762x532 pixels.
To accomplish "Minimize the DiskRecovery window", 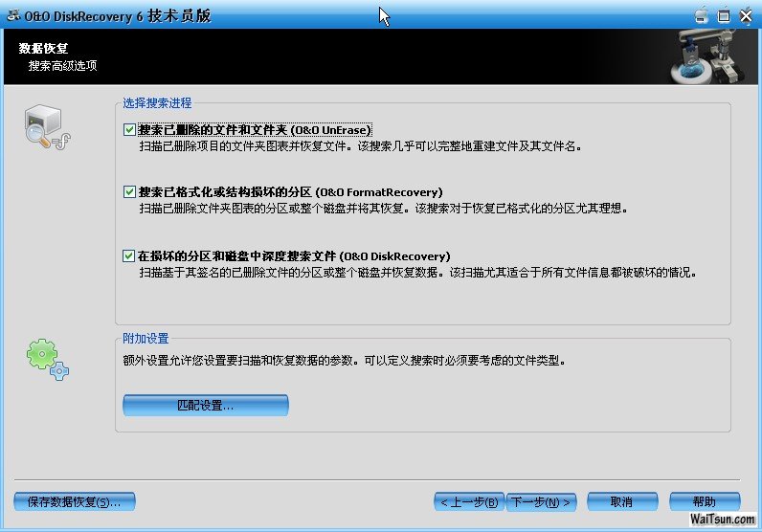I will click(701, 15).
